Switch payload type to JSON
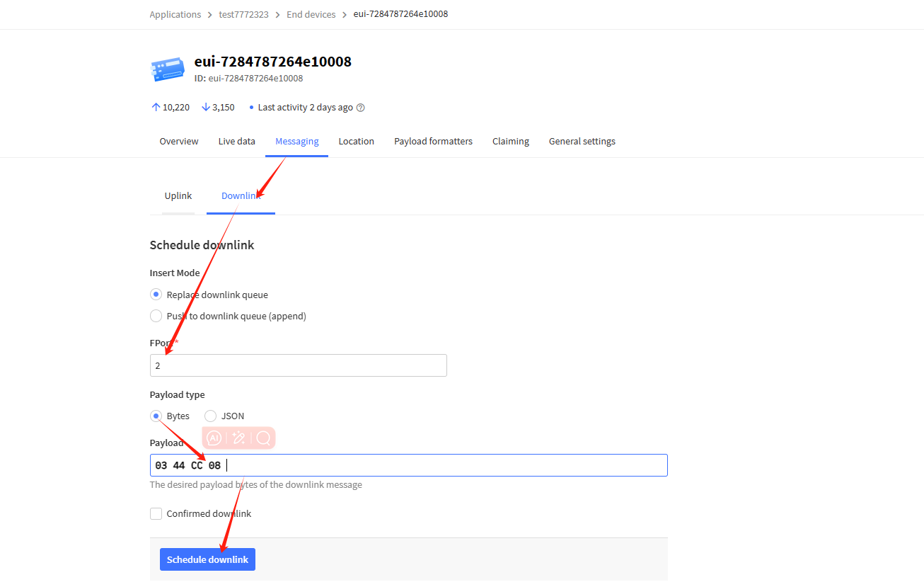 (211, 416)
